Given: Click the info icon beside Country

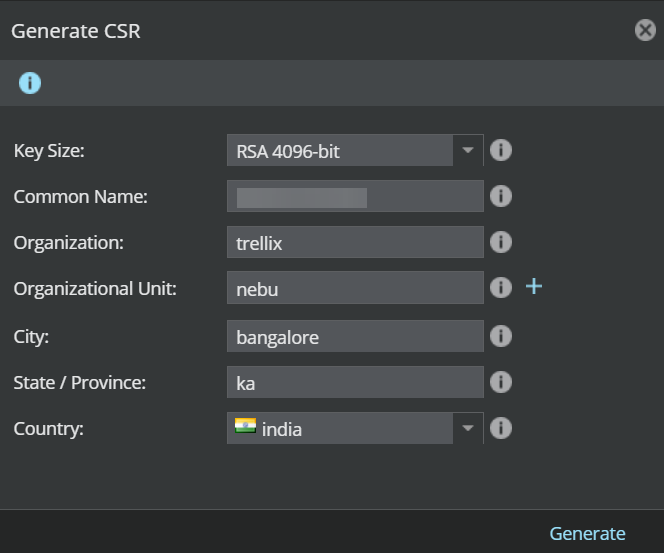Looking at the screenshot, I should (x=501, y=428).
